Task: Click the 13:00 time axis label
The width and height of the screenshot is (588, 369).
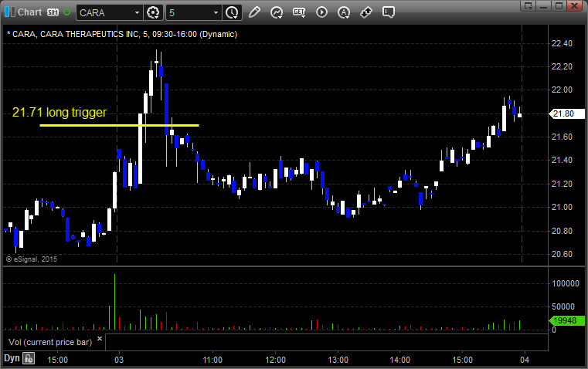Action: tap(338, 360)
